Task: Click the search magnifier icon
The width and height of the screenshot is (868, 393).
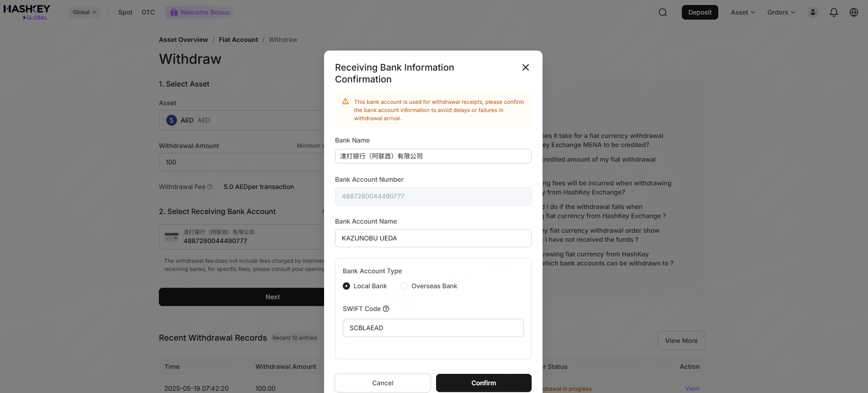Action: [x=663, y=12]
